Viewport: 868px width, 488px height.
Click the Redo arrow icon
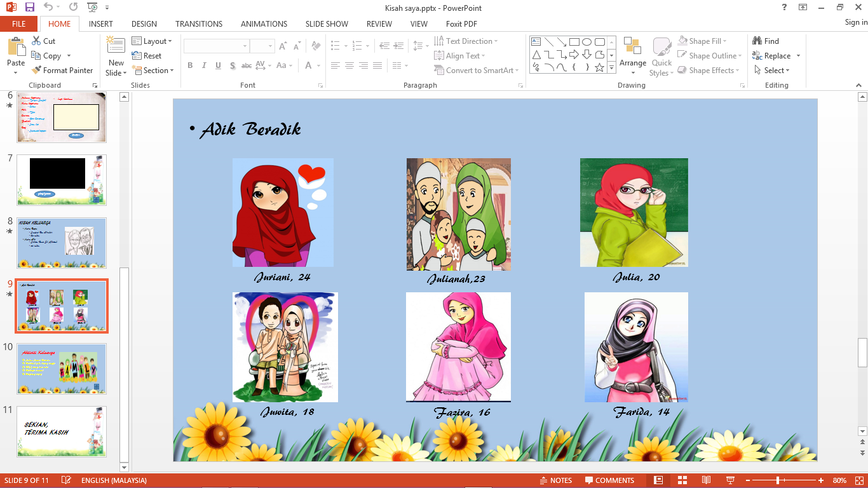coord(73,8)
